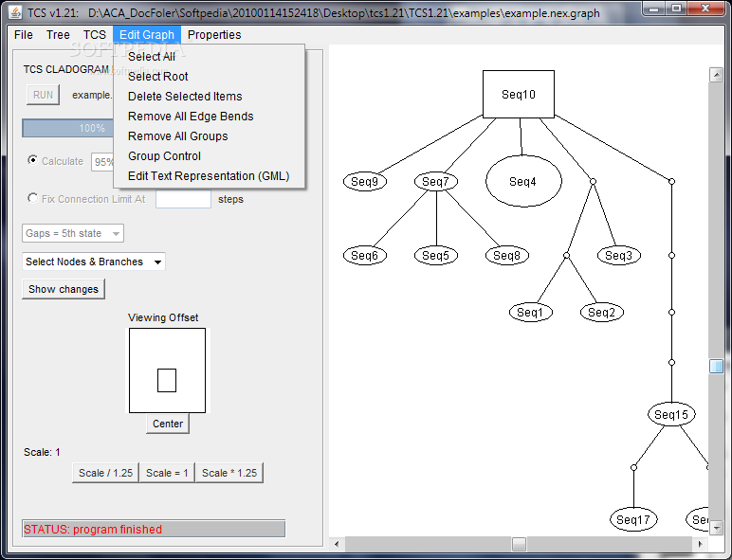Click the vertical scrollbar up arrow
Viewport: 732px width, 560px height.
pyautogui.click(x=716, y=75)
